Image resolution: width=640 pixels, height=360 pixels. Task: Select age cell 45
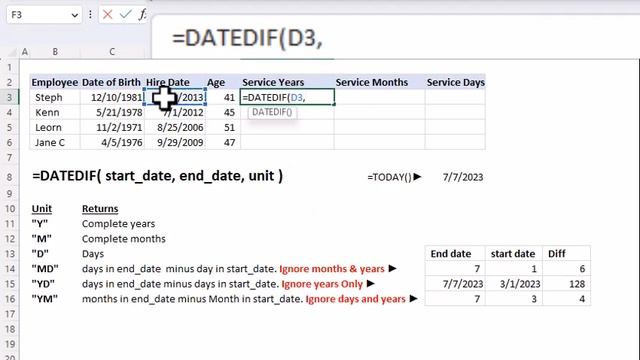223,112
